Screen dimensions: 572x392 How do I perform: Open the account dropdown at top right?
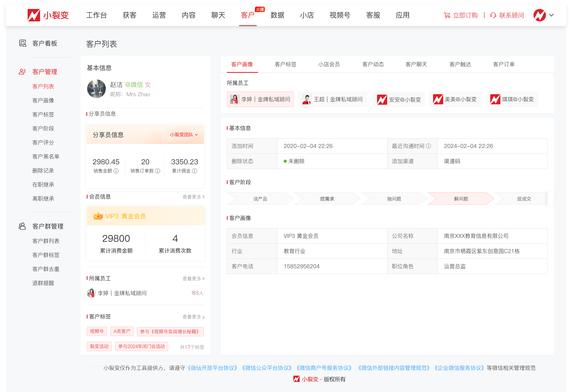(552, 15)
